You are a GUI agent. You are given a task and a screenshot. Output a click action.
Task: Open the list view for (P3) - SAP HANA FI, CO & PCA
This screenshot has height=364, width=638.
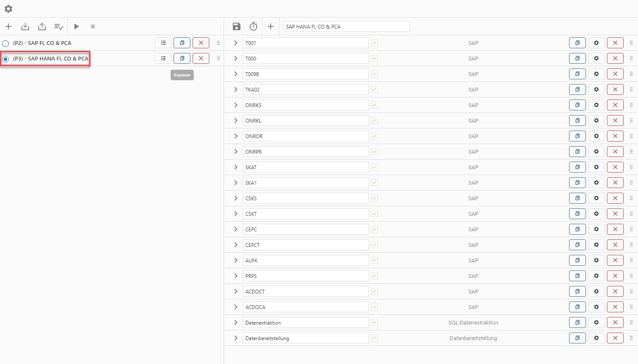[163, 58]
